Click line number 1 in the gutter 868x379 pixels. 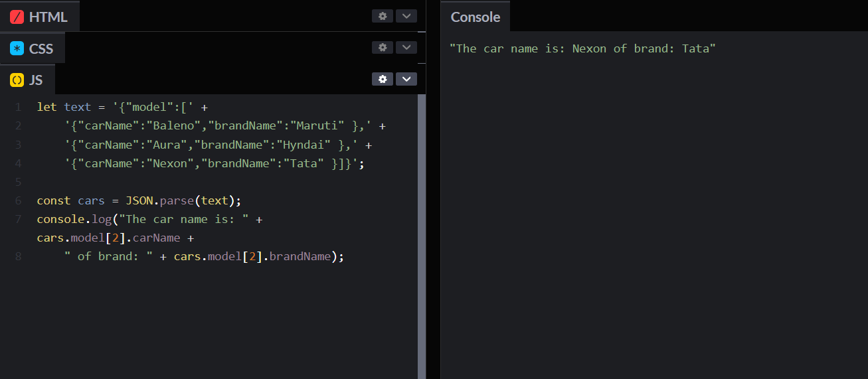[x=18, y=107]
